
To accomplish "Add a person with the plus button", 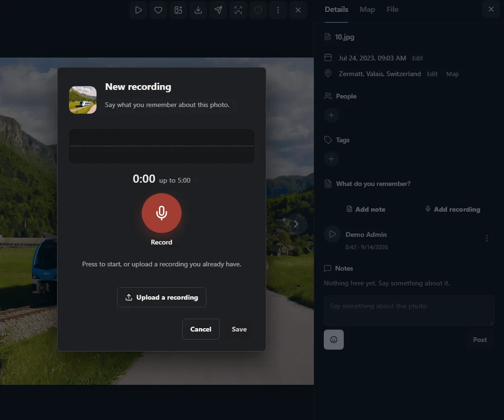I will [331, 115].
